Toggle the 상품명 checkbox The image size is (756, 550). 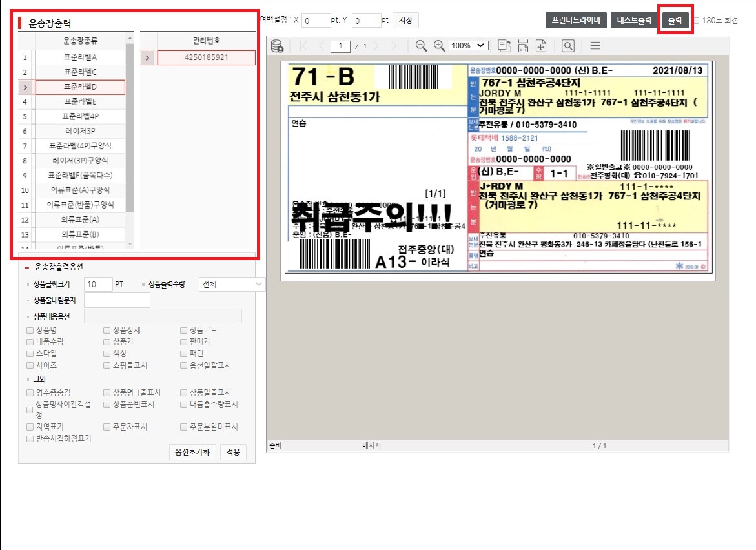point(30,330)
